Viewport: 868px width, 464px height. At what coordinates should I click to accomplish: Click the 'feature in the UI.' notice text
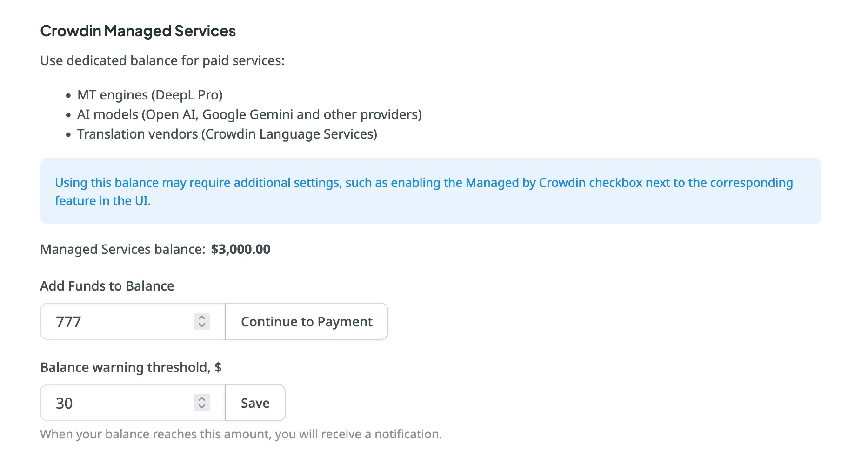coord(103,201)
